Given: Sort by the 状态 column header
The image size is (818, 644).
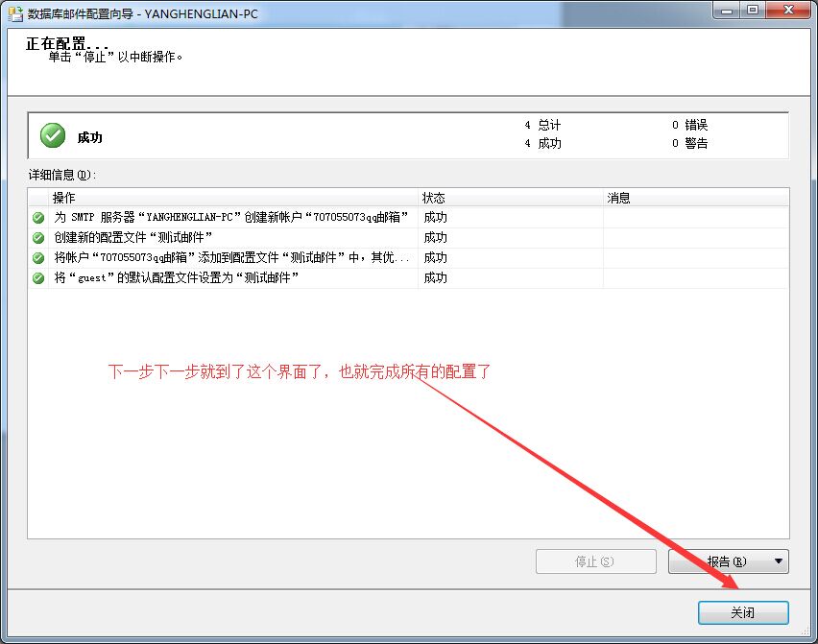Looking at the screenshot, I should (510, 198).
